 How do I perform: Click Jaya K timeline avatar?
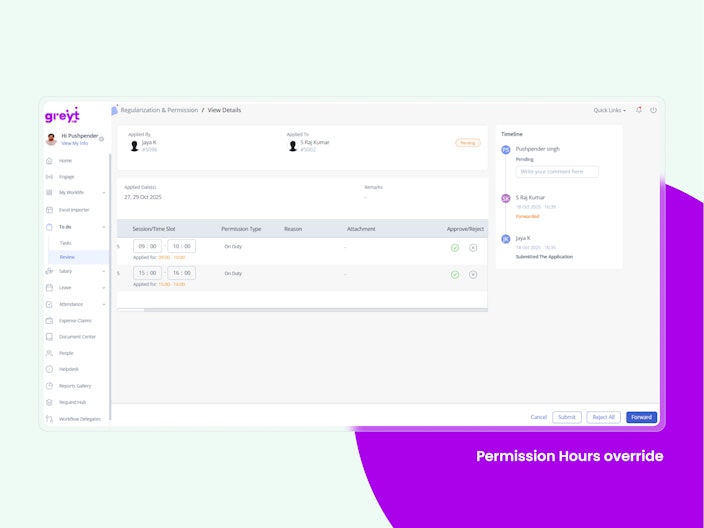(506, 239)
